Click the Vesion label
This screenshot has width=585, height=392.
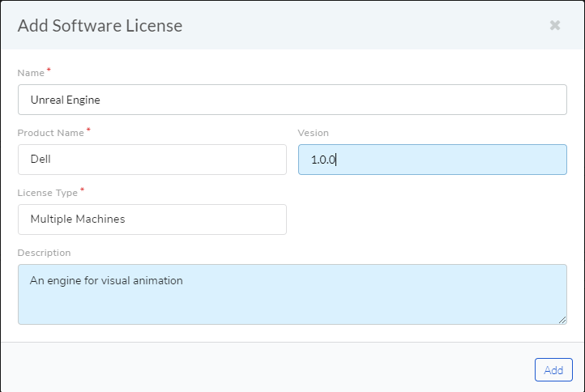[314, 133]
